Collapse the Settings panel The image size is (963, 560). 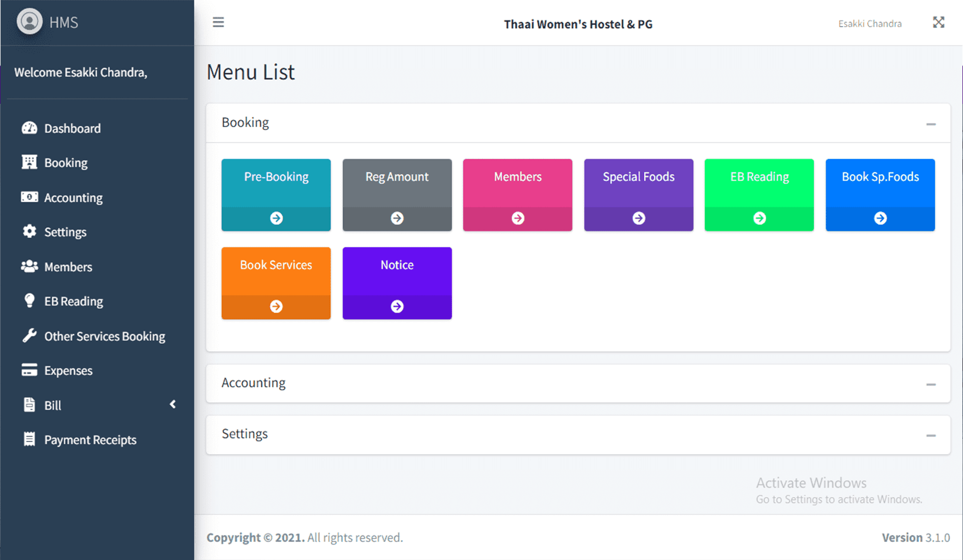[931, 436]
